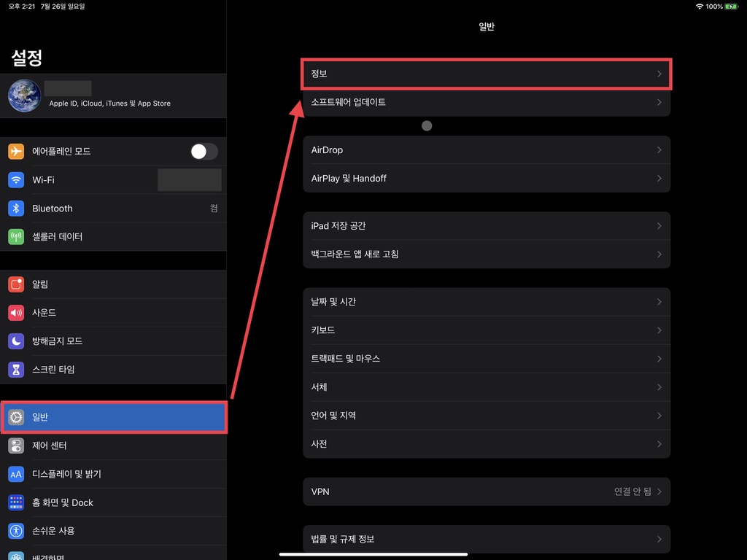The width and height of the screenshot is (747, 560).
Task: Tap the VPN row chevron
Action: (659, 491)
